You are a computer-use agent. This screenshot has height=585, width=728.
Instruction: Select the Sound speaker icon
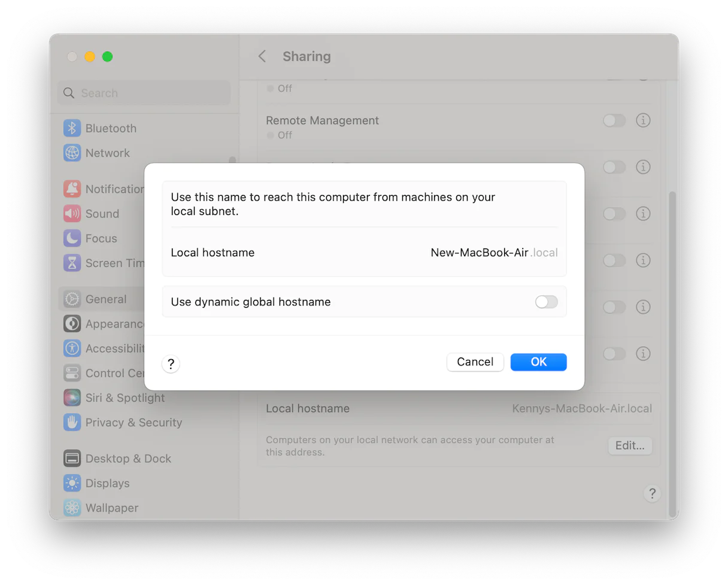(72, 214)
